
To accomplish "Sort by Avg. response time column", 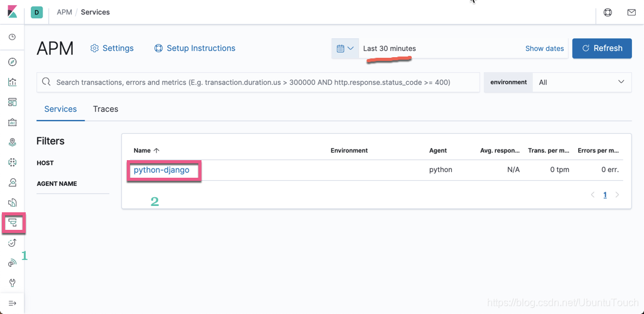I will [x=500, y=151].
